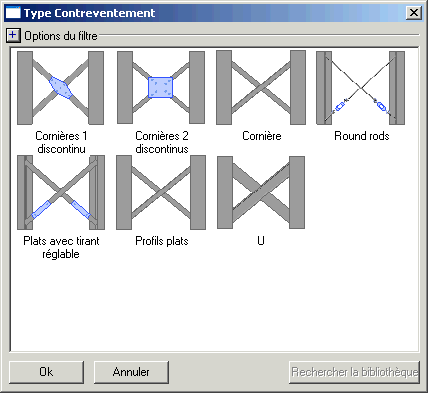Select the Profils plats bracing thumbnail

tap(161, 192)
